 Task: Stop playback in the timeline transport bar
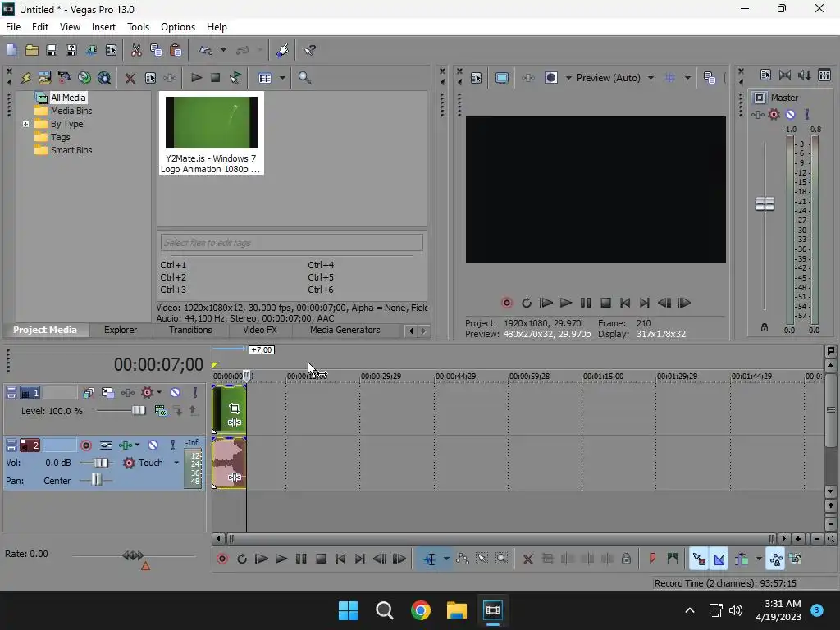[321, 559]
